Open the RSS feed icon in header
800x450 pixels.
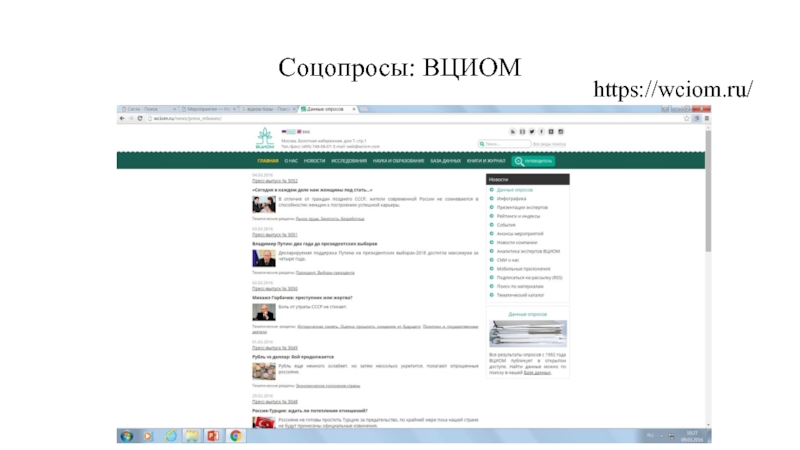pos(513,132)
